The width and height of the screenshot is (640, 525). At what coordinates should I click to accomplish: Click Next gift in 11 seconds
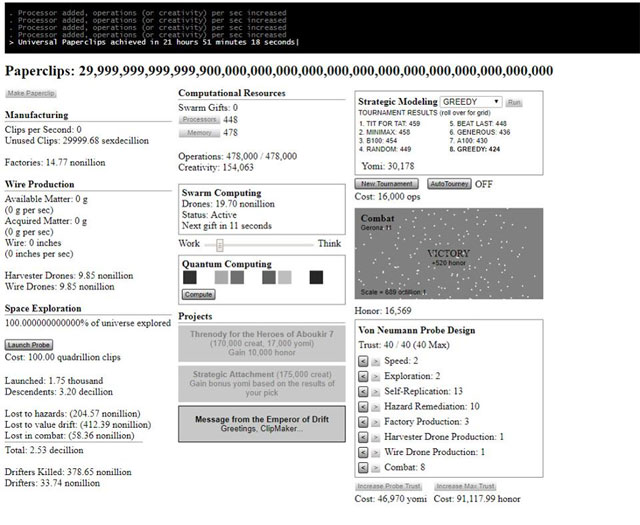tap(227, 226)
